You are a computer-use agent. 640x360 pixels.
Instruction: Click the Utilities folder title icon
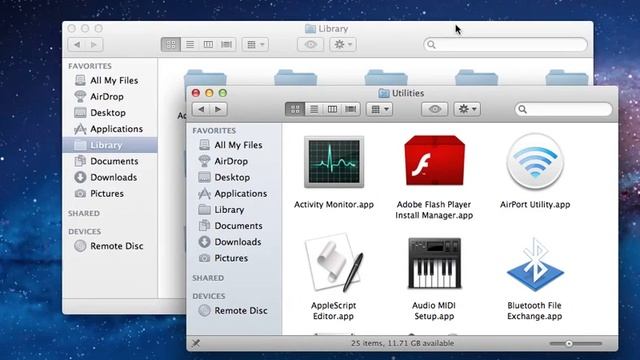tap(384, 93)
